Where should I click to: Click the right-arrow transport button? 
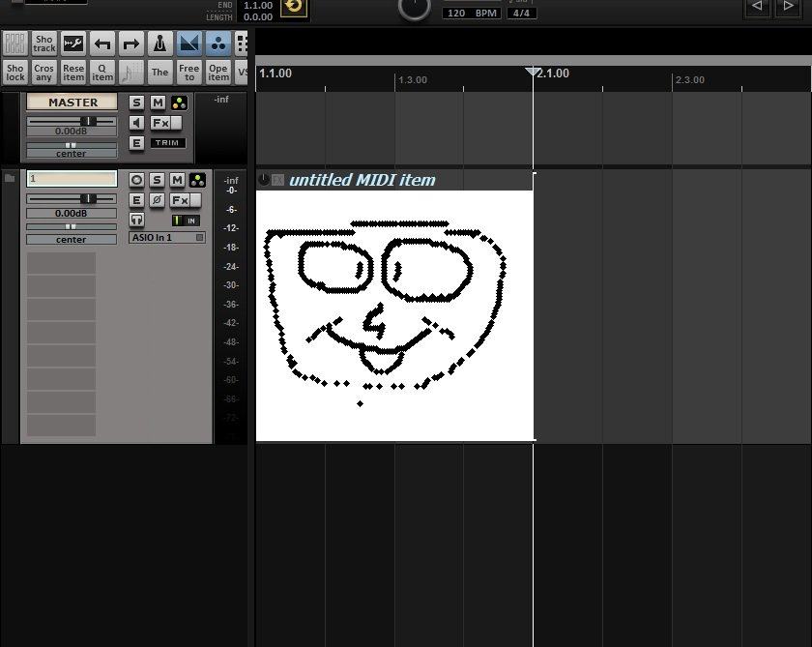pos(788,7)
